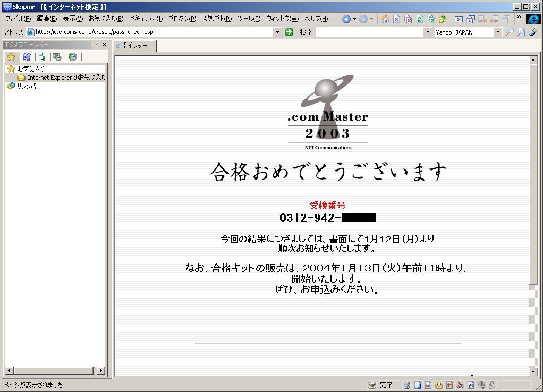
Task: Click the find-in-page icon
Action: point(521,32)
